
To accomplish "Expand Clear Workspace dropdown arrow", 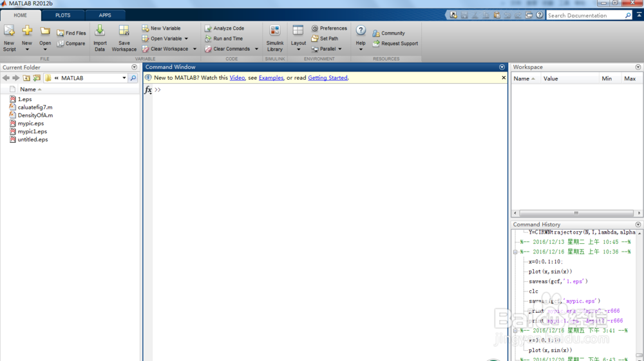I will (194, 49).
